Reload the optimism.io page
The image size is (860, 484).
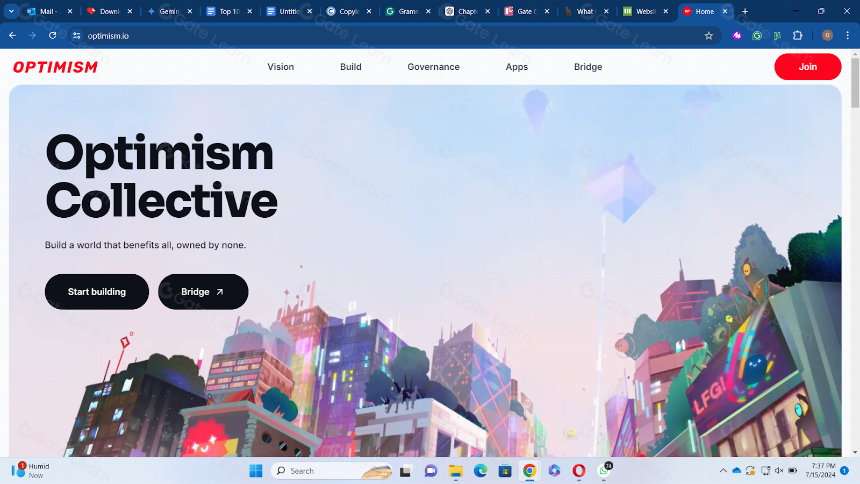53,36
